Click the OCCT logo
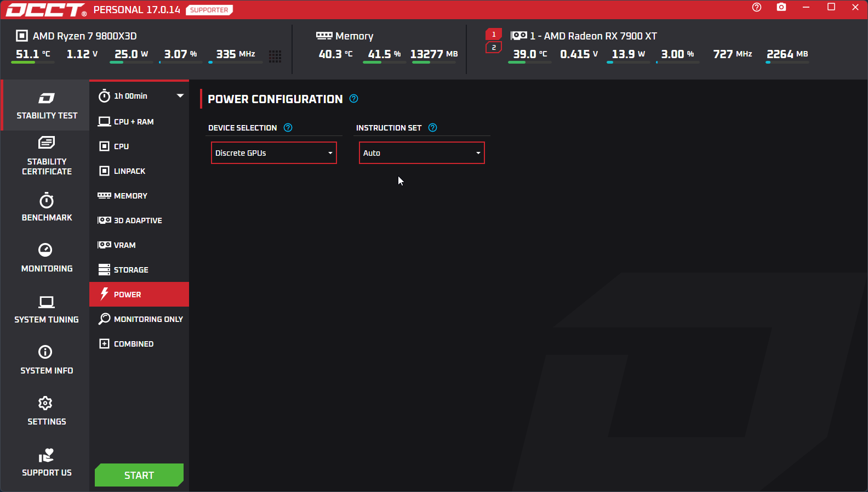The image size is (868, 492). 46,10
